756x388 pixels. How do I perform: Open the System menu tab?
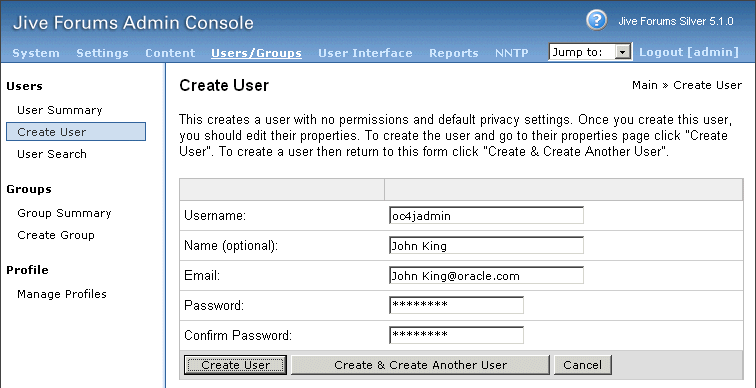36,53
